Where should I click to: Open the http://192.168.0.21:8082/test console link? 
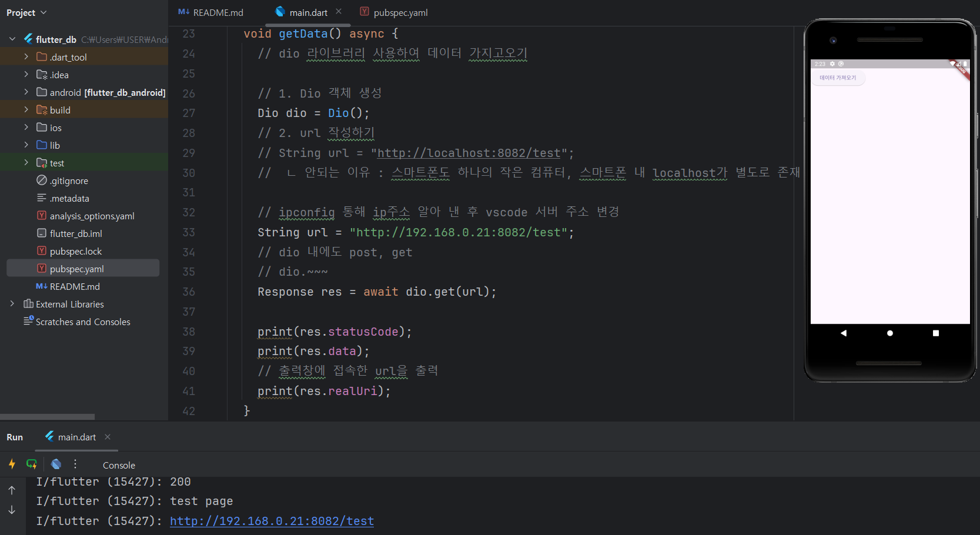[x=272, y=521]
